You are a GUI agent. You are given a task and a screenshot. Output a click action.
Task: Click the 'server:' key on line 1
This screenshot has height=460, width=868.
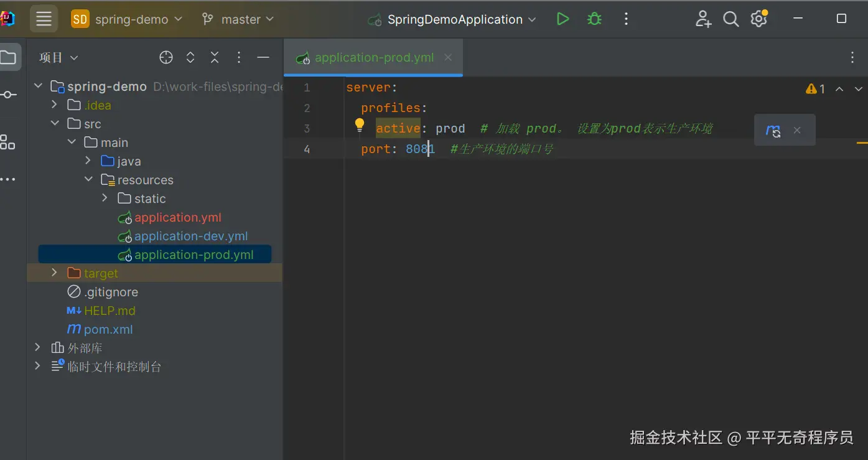point(371,87)
